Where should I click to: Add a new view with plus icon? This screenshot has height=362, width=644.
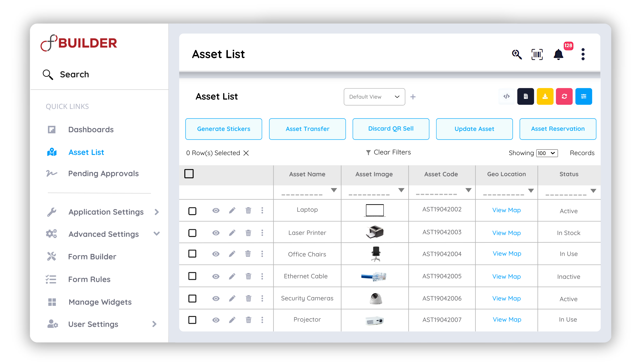point(413,97)
